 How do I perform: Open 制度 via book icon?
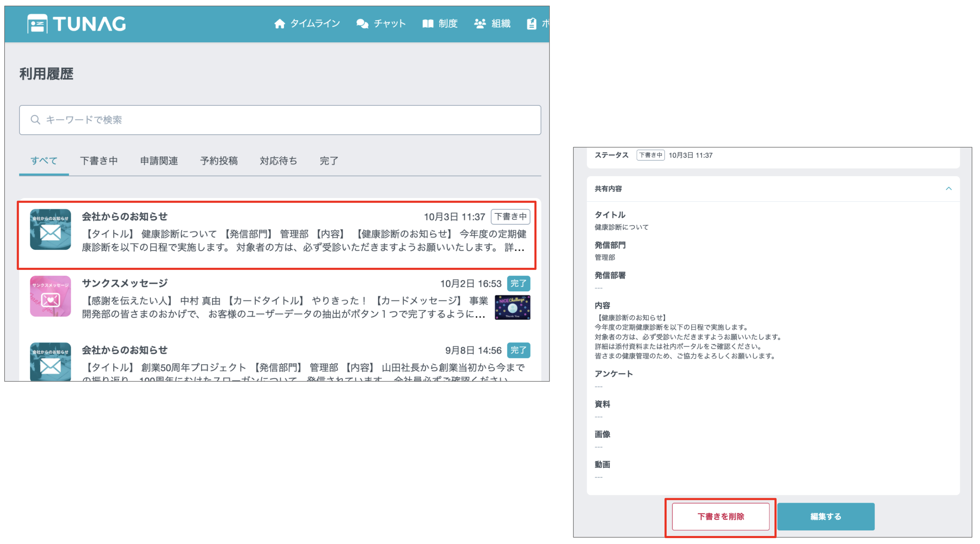click(x=428, y=24)
